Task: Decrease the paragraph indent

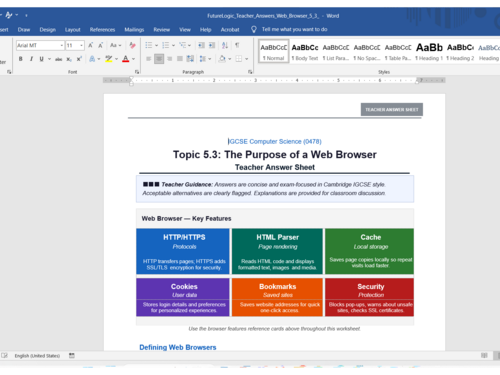Action: 201,45
